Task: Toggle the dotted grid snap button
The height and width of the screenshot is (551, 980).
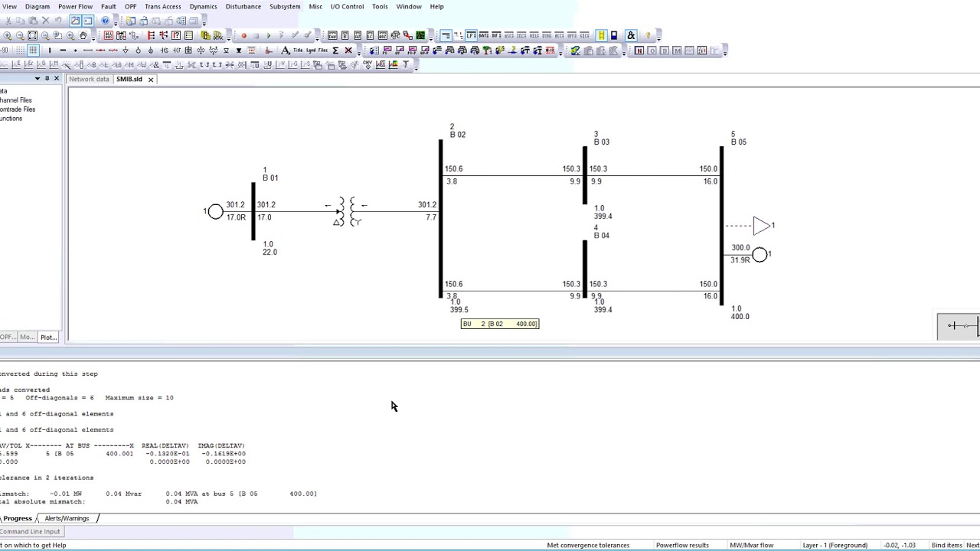Action: [20, 51]
